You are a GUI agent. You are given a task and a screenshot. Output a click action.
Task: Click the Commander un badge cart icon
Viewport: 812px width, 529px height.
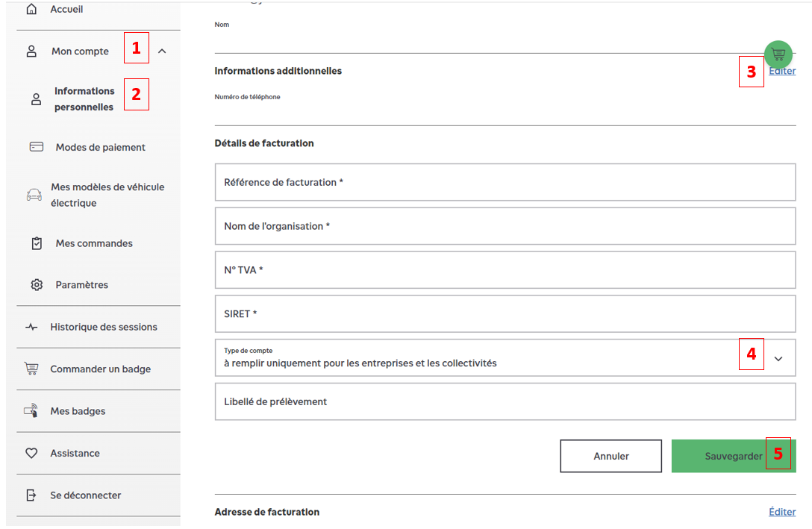pyautogui.click(x=31, y=369)
